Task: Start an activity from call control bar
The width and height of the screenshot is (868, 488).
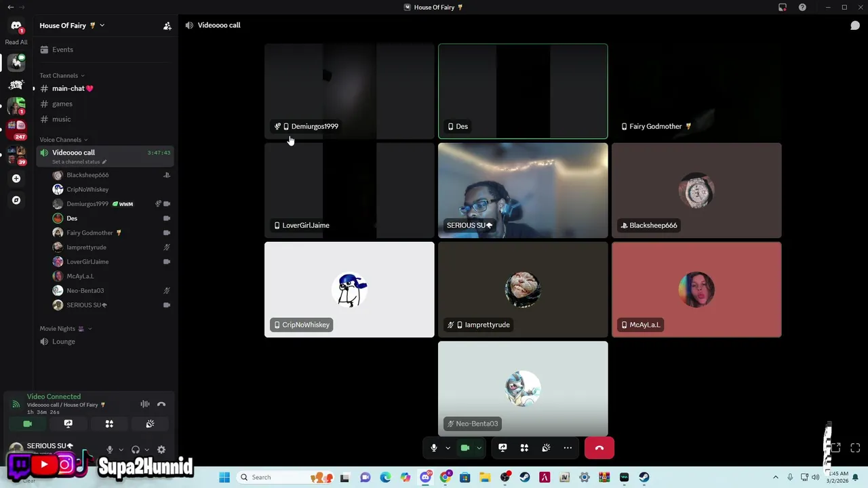Action: pyautogui.click(x=524, y=448)
